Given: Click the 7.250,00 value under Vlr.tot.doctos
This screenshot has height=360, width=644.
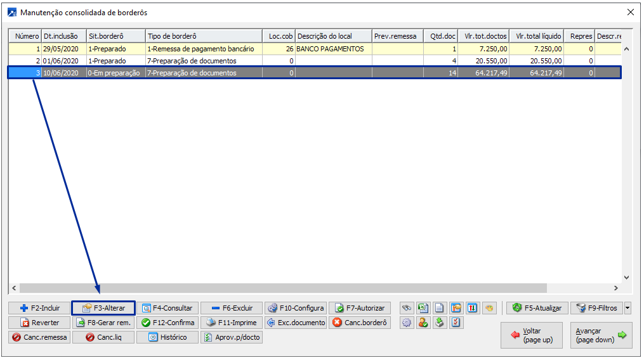Looking at the screenshot, I should click(483, 49).
